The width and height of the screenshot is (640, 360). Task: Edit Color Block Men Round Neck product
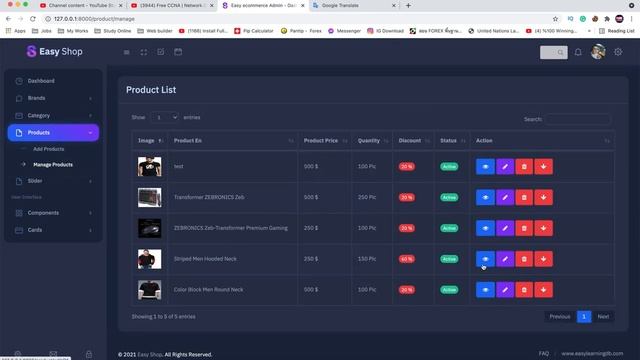pos(505,290)
